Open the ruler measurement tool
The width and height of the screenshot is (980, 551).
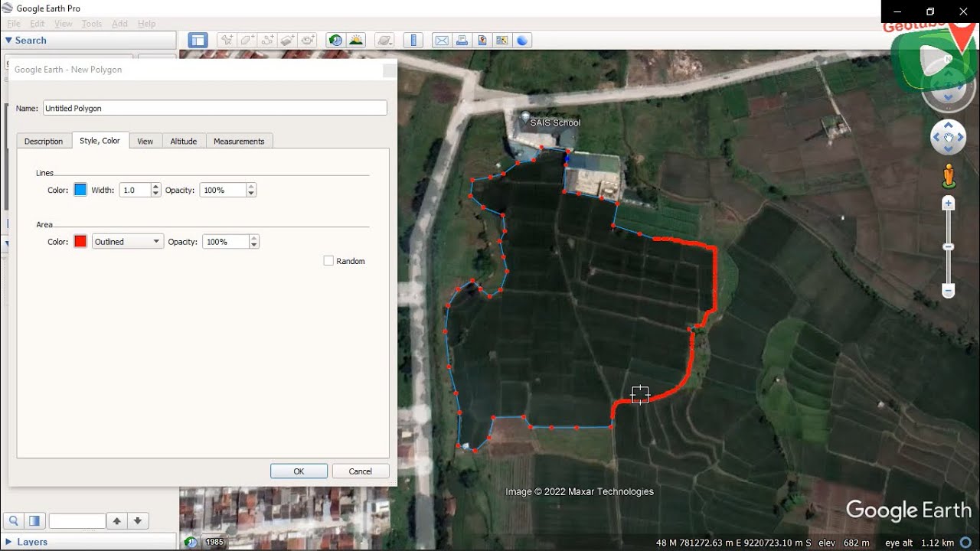coord(413,41)
